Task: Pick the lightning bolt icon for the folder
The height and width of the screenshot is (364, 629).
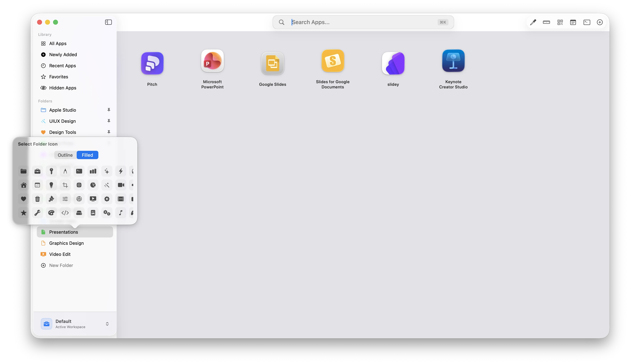Action: pyautogui.click(x=121, y=171)
